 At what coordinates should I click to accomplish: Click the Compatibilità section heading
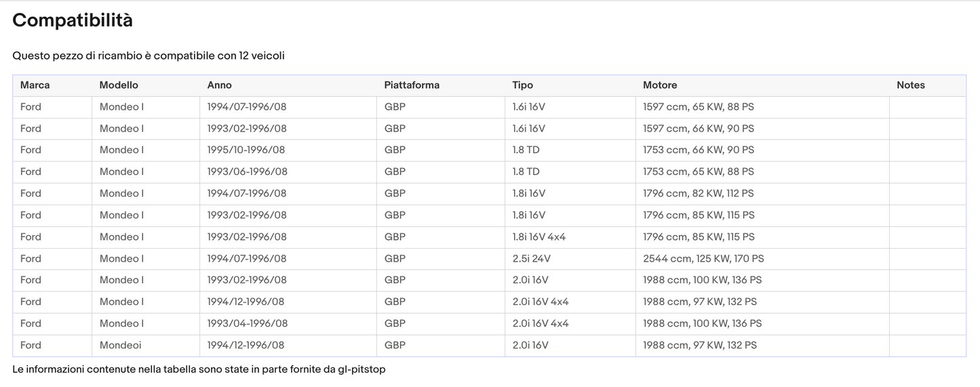coord(73,20)
